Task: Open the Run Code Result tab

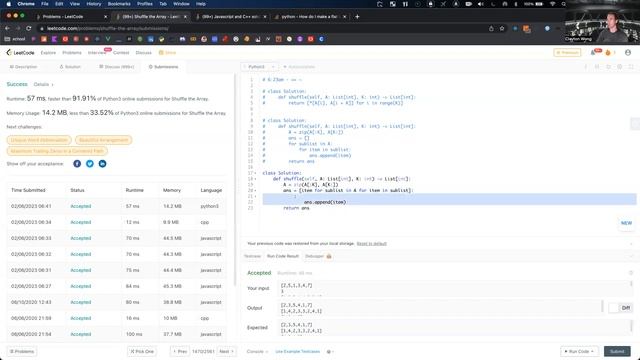Action: pos(283,256)
